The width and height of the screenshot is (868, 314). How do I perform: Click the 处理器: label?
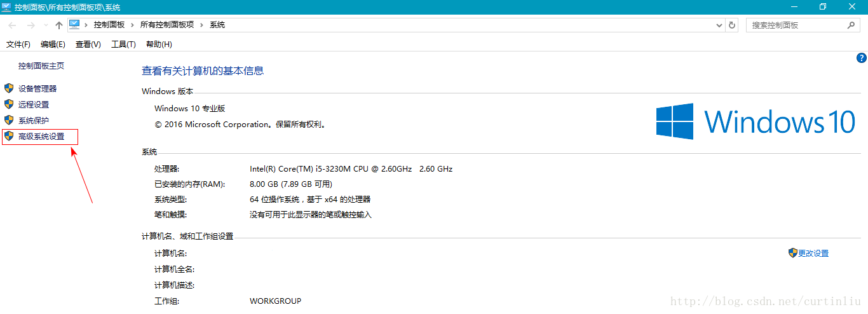(167, 169)
